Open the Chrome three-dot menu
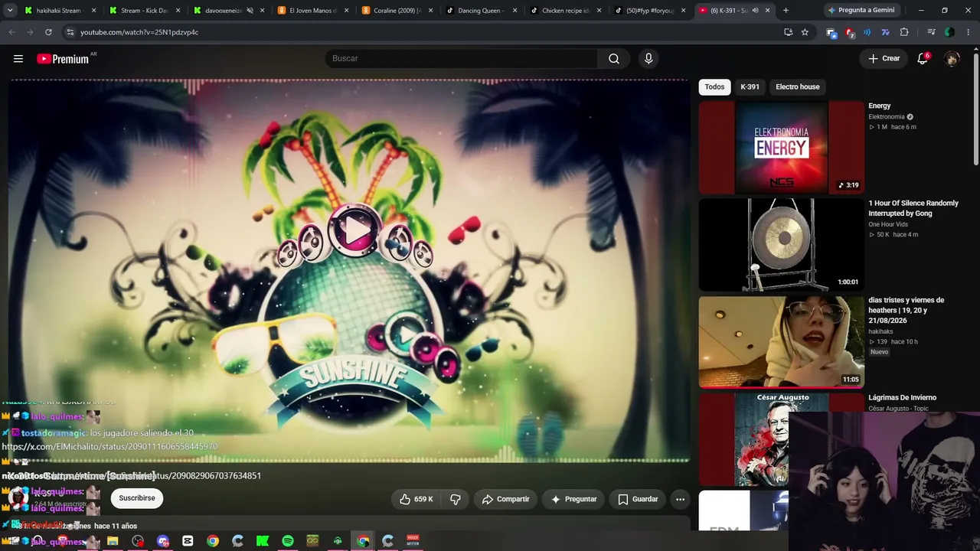Screen dimensions: 980x551 click(968, 32)
